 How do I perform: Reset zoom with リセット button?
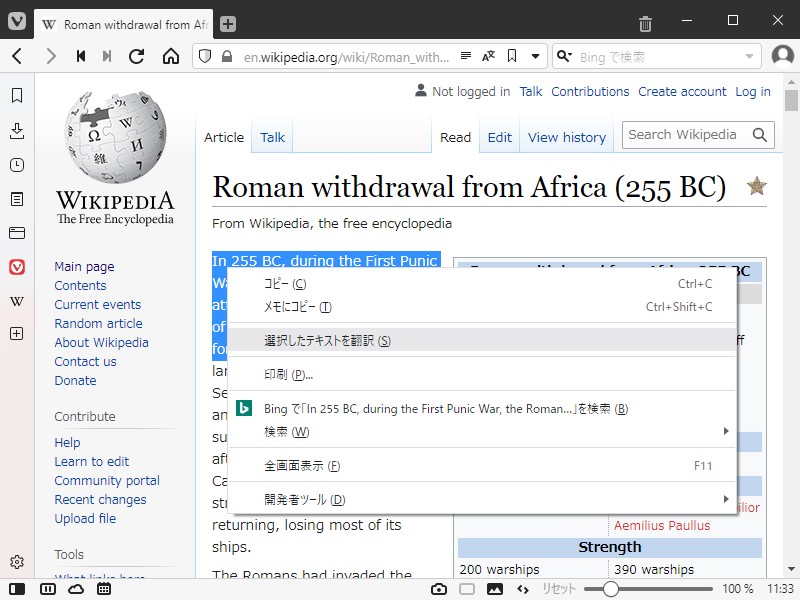coord(558,589)
